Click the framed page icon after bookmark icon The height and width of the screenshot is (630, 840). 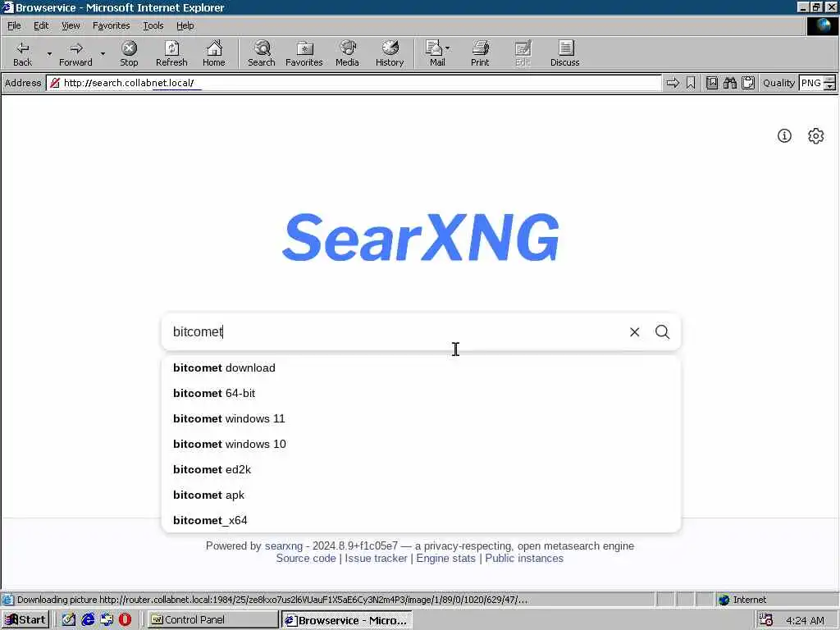(711, 83)
